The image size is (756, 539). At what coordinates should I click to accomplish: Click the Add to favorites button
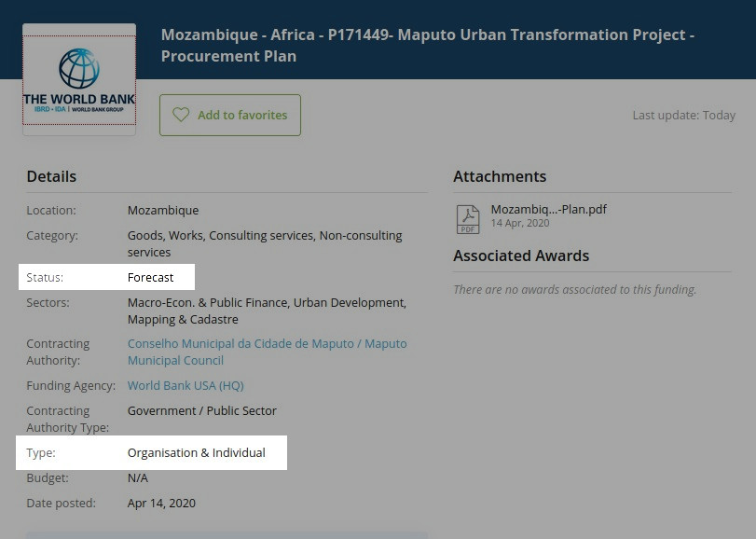pos(230,115)
